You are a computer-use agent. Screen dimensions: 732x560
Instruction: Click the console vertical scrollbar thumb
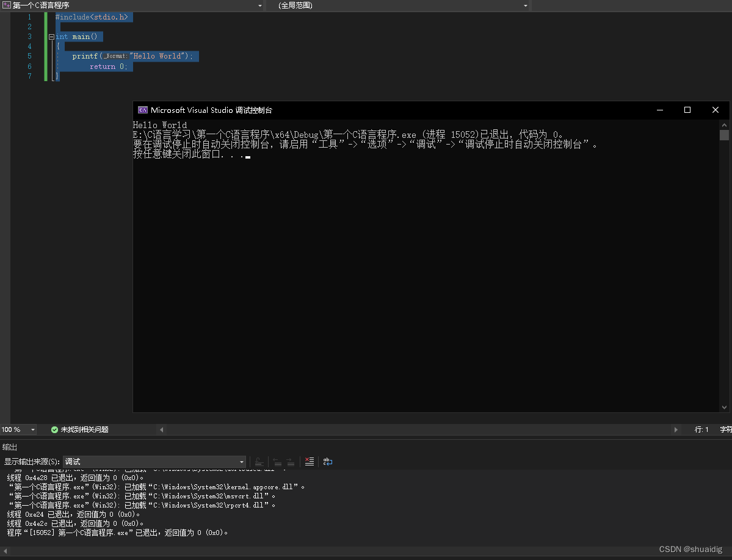[x=724, y=135]
